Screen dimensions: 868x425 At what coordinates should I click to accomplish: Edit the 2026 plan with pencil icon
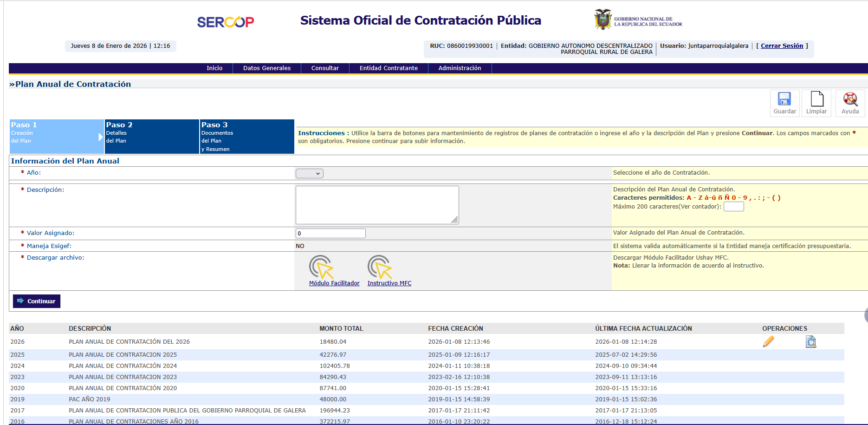768,342
